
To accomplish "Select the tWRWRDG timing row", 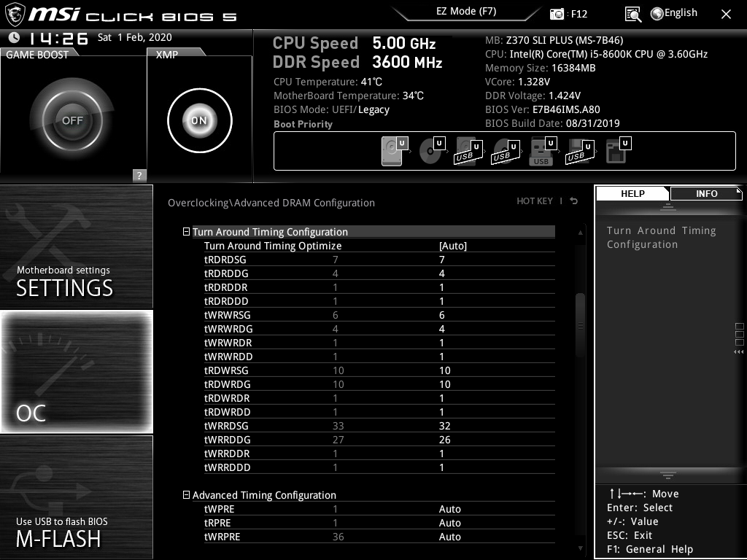I will pos(379,329).
